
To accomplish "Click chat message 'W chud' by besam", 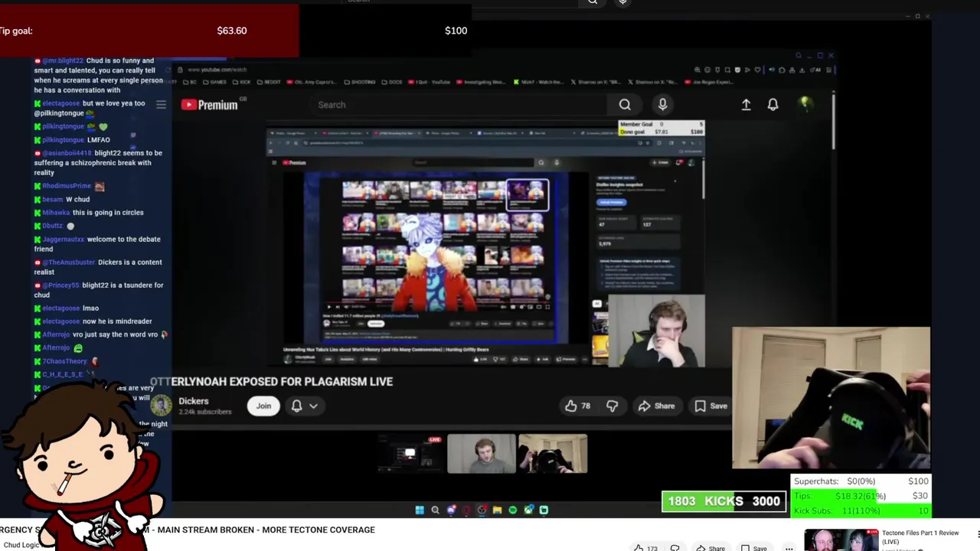I will pyautogui.click(x=62, y=199).
